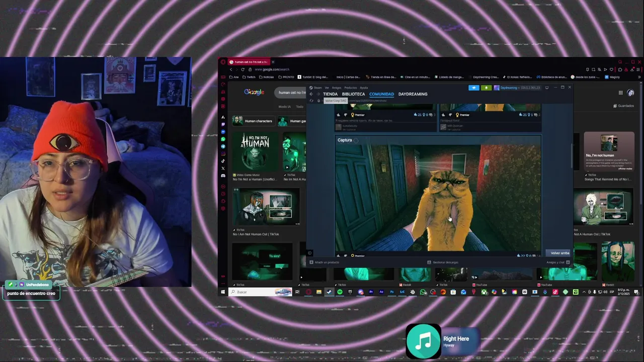Open the DAYDREAMING profile tab

413,94
